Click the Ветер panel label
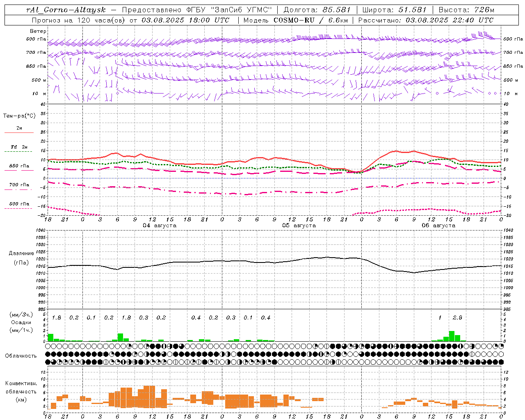Viewport: 525px width, 420px height. [x=38, y=31]
